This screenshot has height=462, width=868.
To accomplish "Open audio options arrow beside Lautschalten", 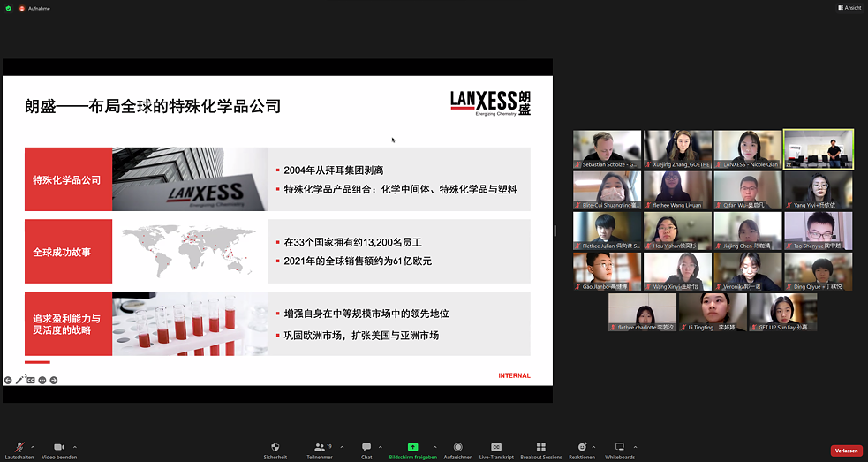I will 33,447.
